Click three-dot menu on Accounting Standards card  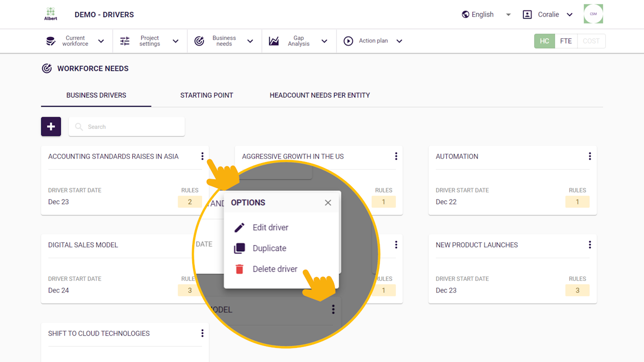point(202,157)
